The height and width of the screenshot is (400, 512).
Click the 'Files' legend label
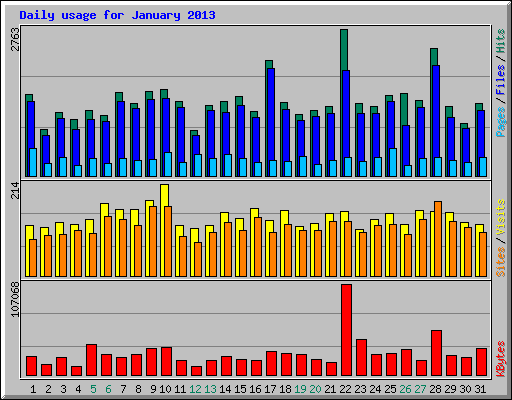pos(501,80)
